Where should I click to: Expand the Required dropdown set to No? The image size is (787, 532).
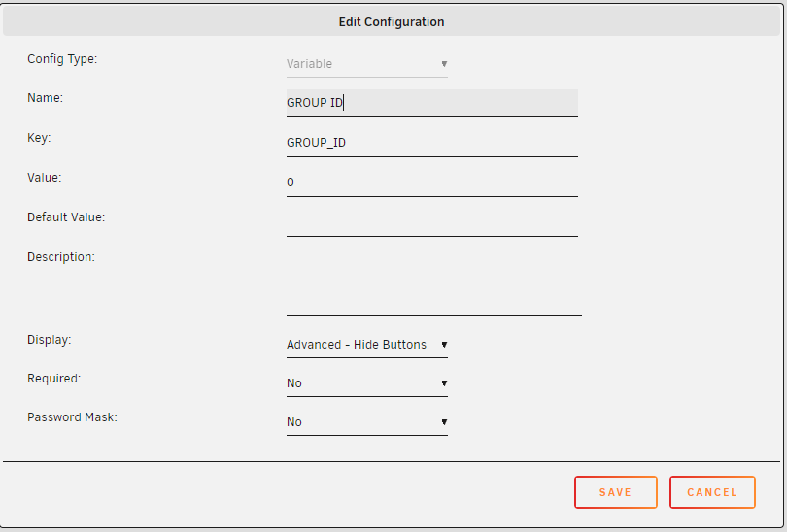coord(367,383)
